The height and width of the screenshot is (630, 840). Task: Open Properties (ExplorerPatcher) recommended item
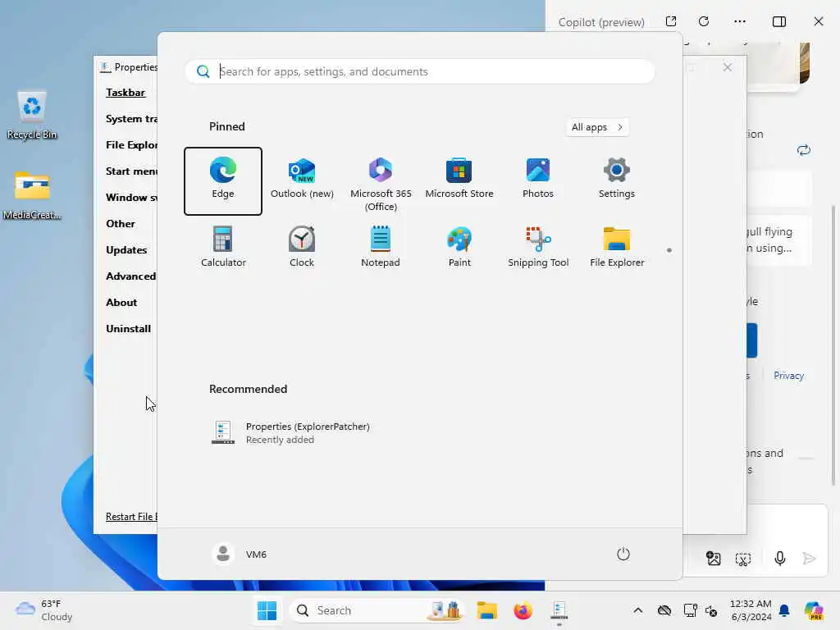[291, 433]
